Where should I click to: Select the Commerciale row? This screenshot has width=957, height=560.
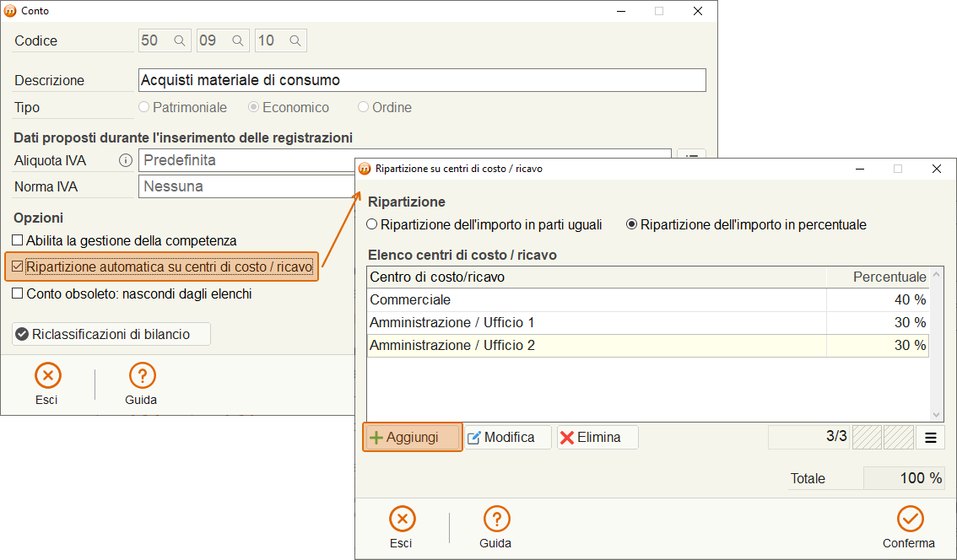point(647,299)
